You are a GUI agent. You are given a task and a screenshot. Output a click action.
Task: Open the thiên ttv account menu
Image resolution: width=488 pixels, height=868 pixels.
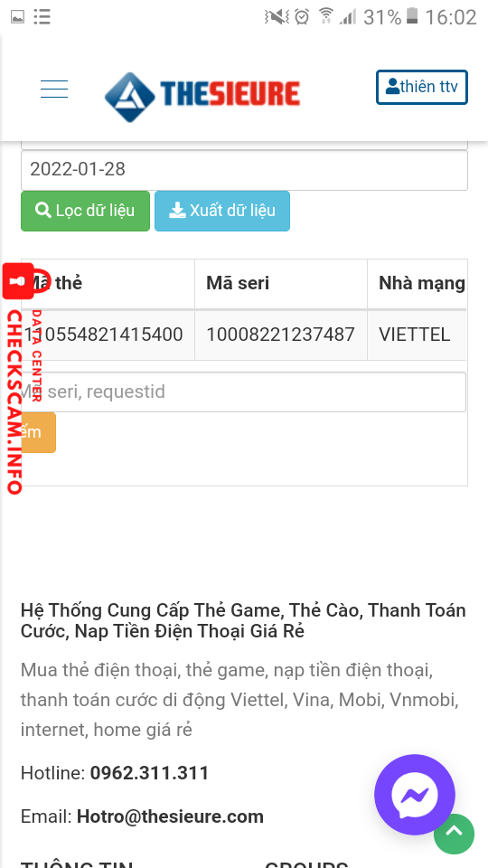click(422, 87)
